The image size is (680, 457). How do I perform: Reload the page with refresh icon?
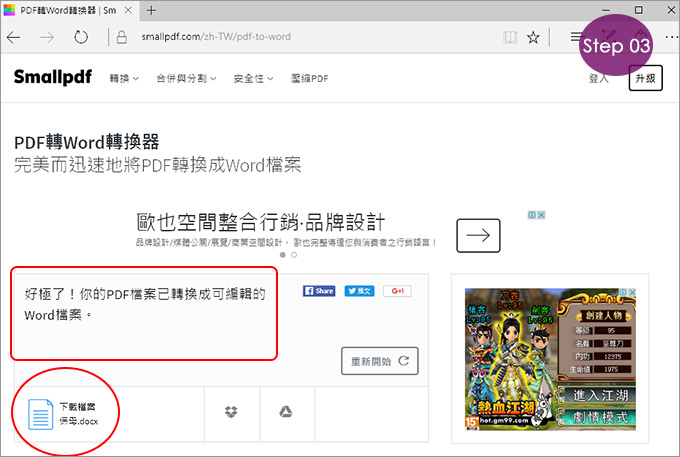coord(81,37)
